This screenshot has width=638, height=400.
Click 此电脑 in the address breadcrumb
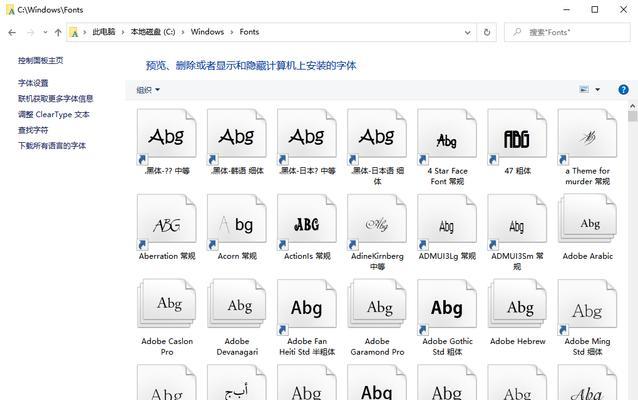click(104, 32)
